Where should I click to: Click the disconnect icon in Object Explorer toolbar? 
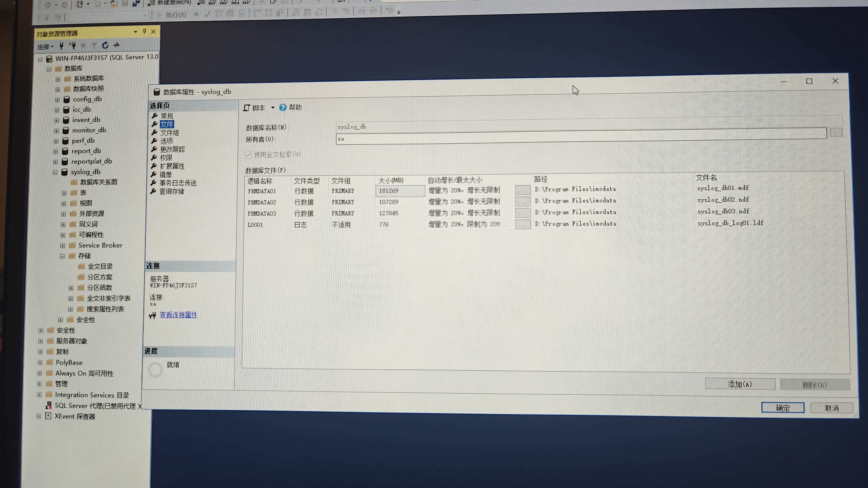coord(72,46)
